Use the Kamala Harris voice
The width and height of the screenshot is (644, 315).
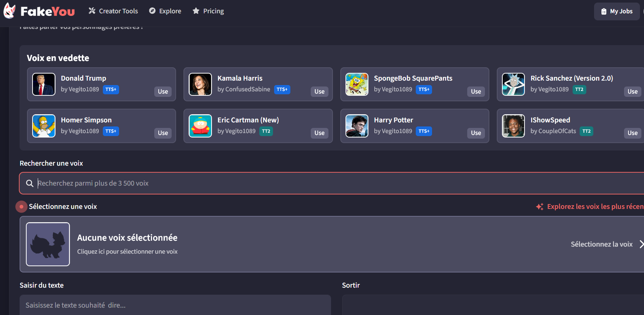click(320, 91)
